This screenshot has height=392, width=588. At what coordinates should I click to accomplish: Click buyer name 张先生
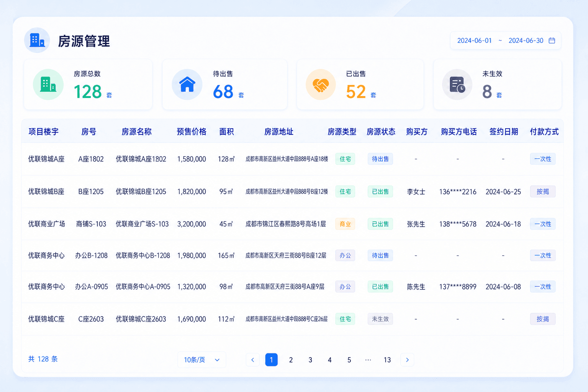(x=416, y=224)
